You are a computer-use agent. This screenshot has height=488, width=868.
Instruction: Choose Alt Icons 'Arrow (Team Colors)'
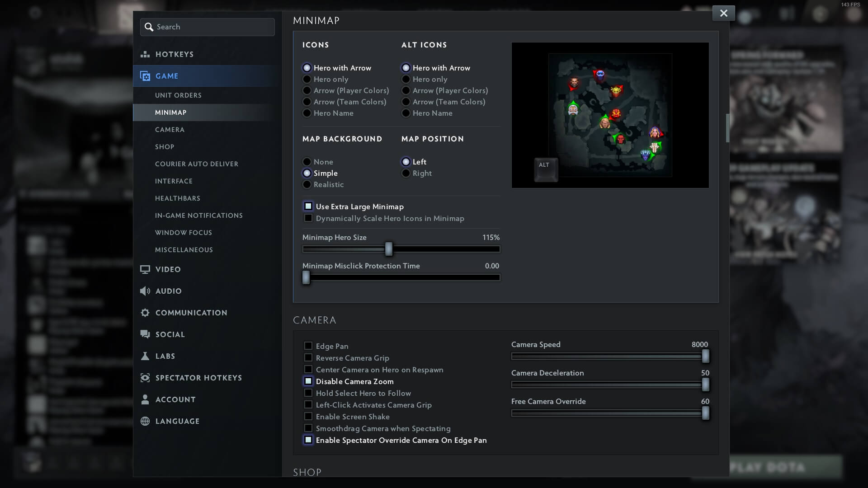pos(406,102)
